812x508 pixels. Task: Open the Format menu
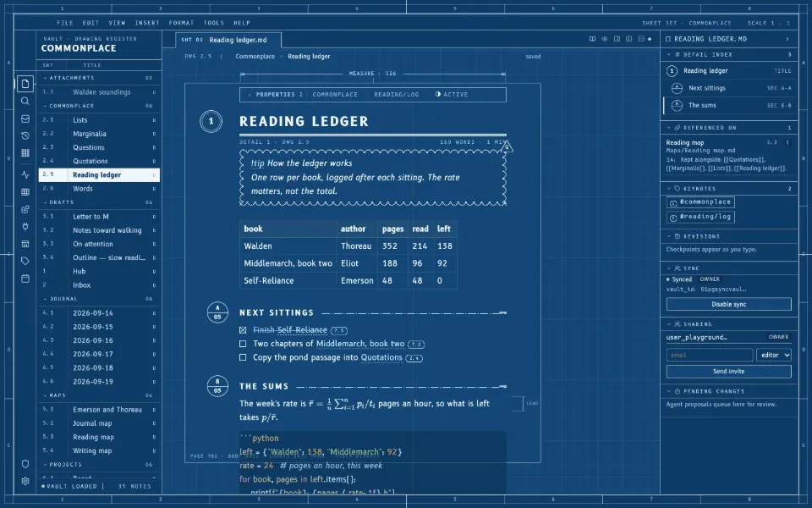tap(181, 23)
